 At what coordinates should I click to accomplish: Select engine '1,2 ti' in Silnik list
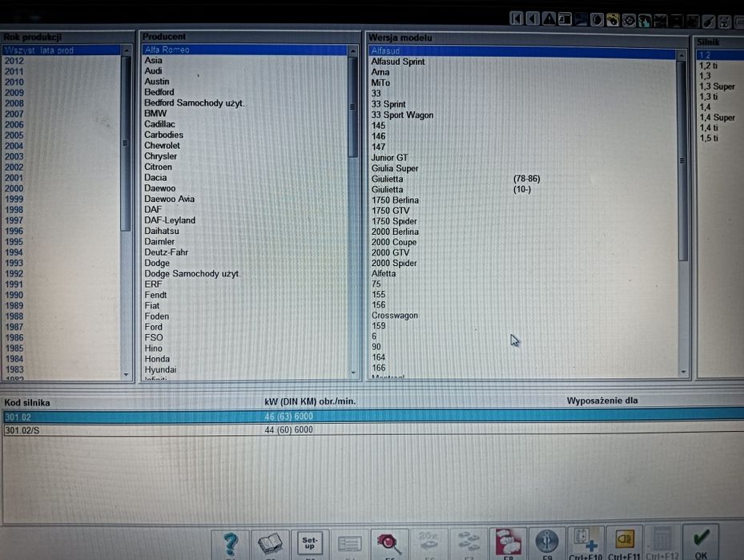709,66
